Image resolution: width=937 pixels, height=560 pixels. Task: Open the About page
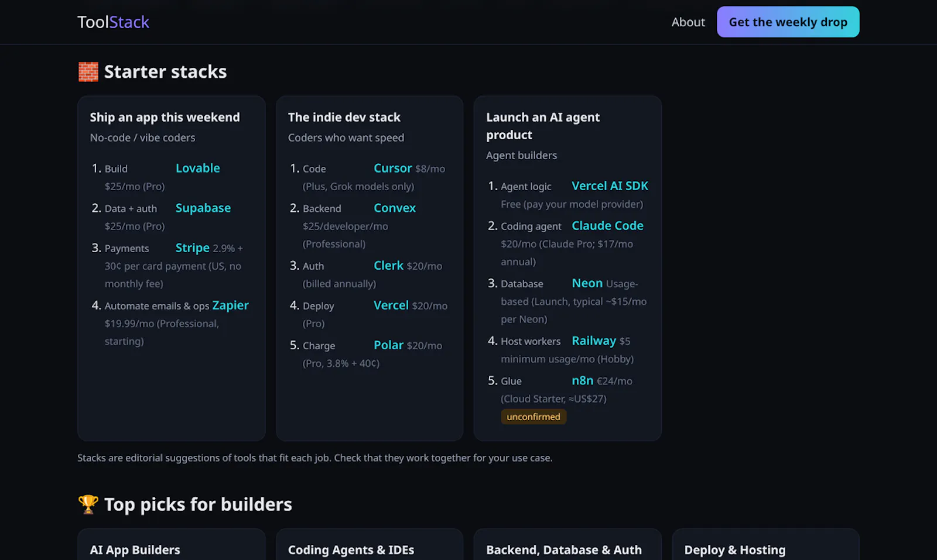coord(688,22)
